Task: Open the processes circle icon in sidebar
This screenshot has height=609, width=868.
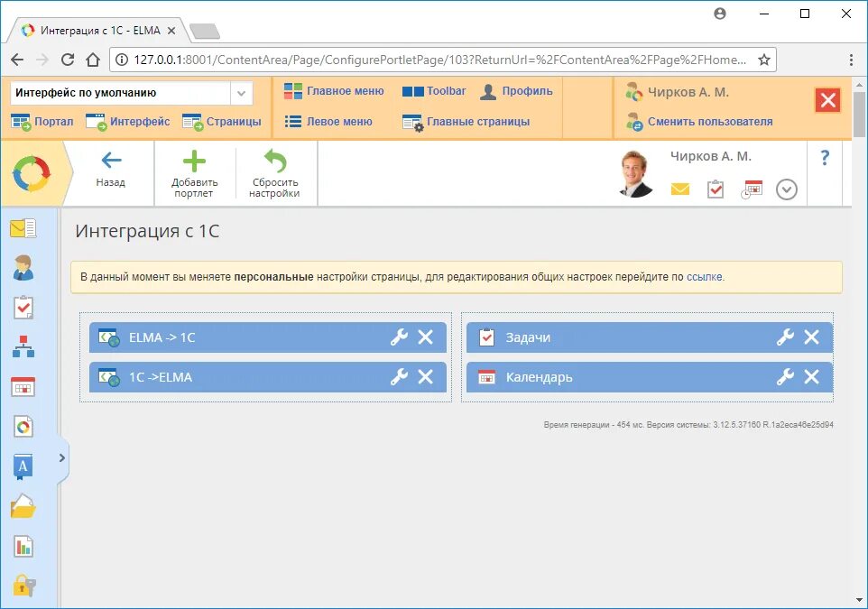Action: 23,426
